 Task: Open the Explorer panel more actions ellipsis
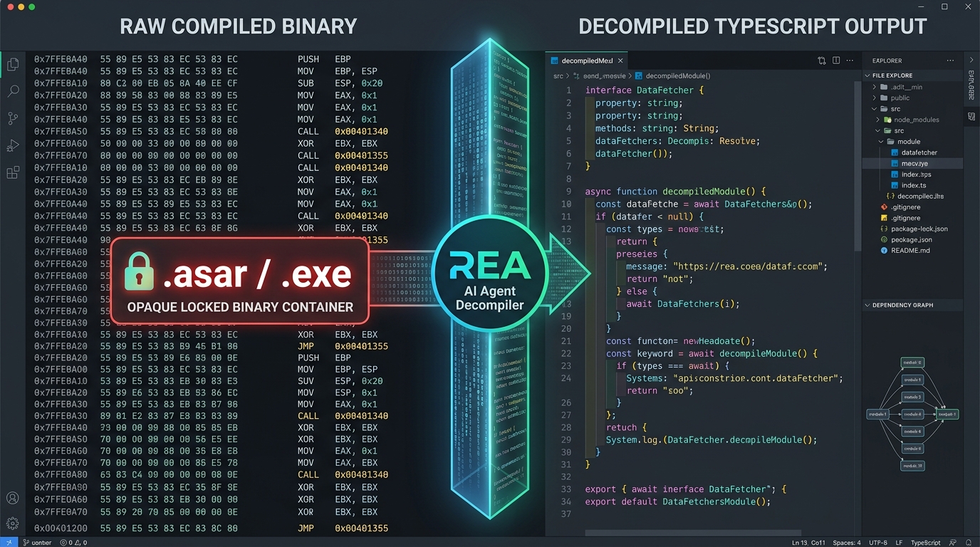point(950,61)
